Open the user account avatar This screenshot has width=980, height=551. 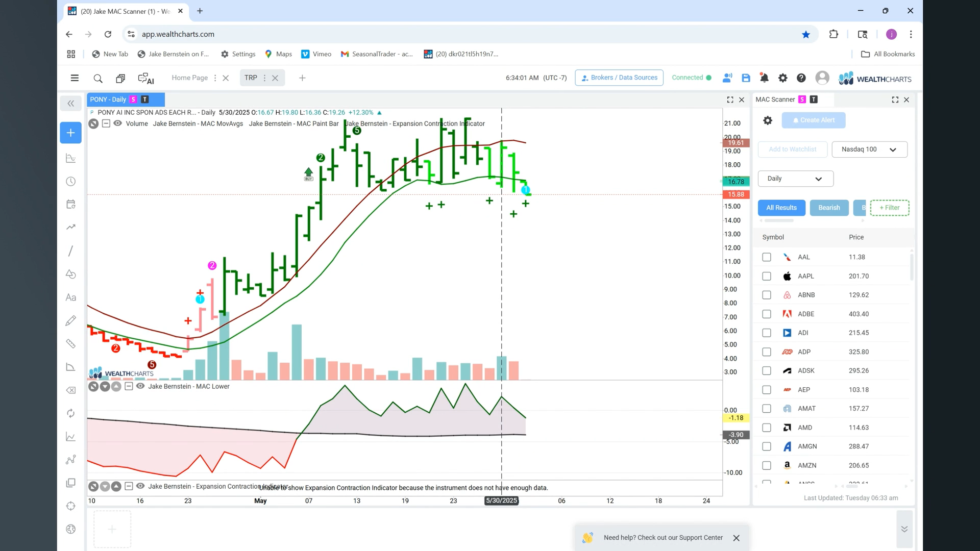click(x=822, y=78)
